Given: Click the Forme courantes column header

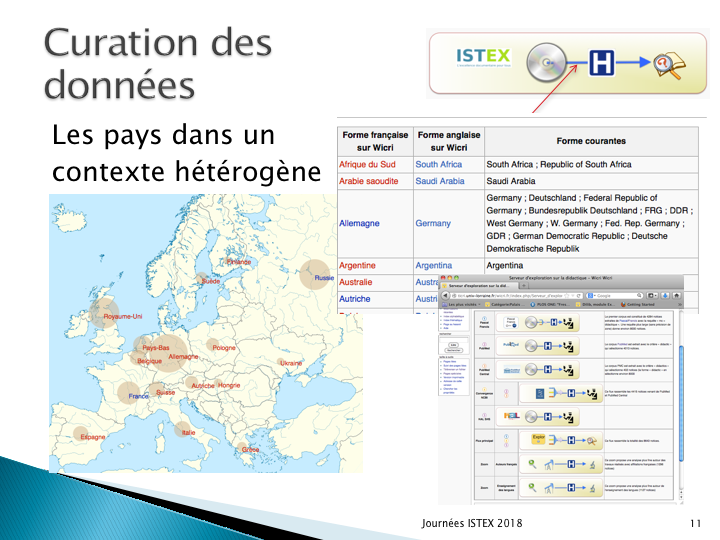Looking at the screenshot, I should click(591, 141).
